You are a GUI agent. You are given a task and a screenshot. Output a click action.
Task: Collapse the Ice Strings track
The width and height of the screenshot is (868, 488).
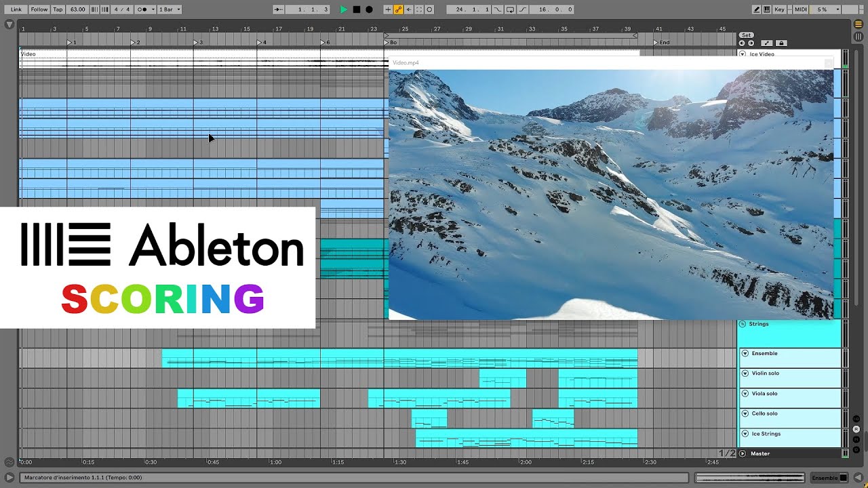[x=745, y=434]
